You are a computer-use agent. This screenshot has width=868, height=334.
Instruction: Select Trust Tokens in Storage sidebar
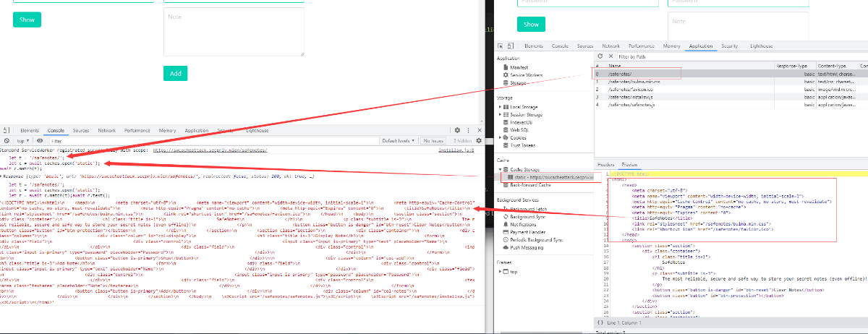(519, 145)
